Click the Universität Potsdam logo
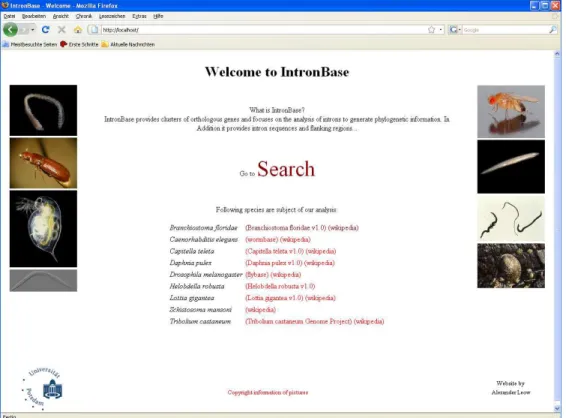This screenshot has width=566, height=418. point(43,389)
